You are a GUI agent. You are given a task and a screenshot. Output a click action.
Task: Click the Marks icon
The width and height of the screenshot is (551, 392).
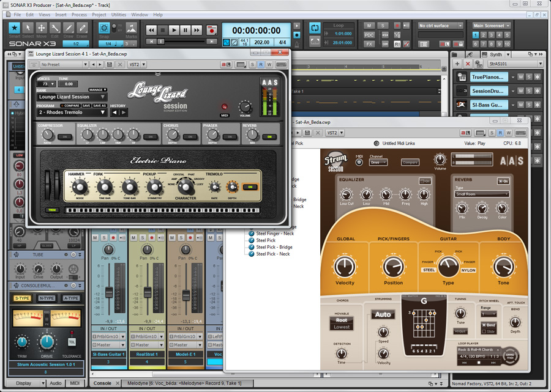coord(131,28)
